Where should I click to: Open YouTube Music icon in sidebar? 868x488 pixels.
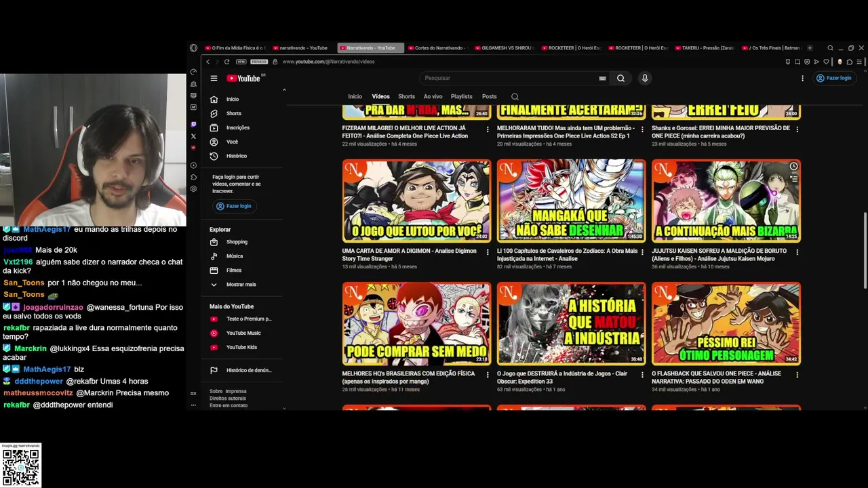(214, 333)
